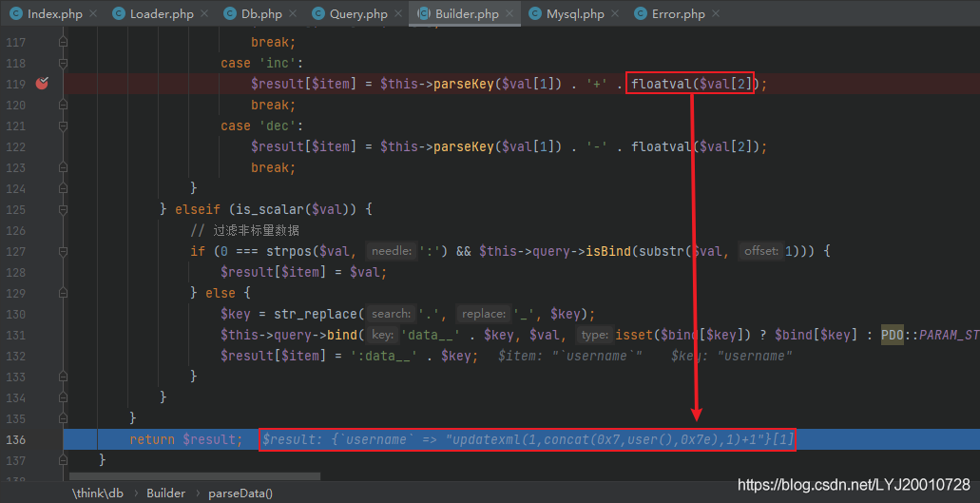Toggle the fold marker at line 123
This screenshot has height=503, width=980.
63,167
